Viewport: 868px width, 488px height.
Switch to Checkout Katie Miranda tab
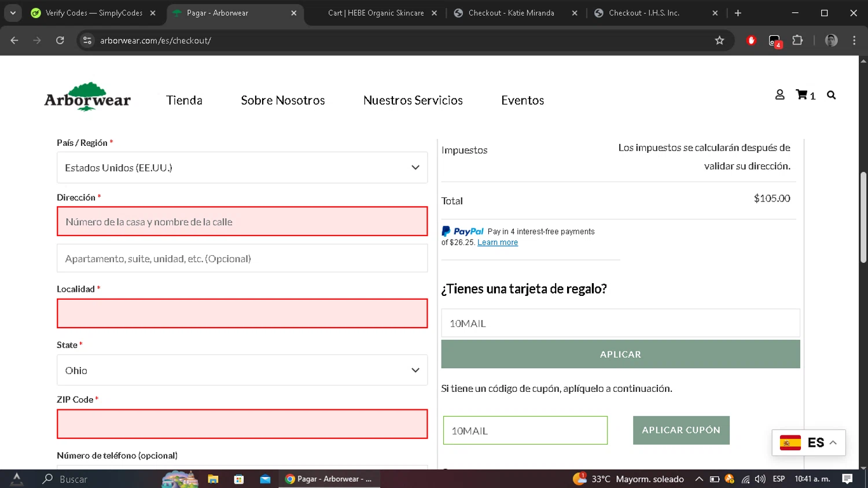pyautogui.click(x=511, y=13)
